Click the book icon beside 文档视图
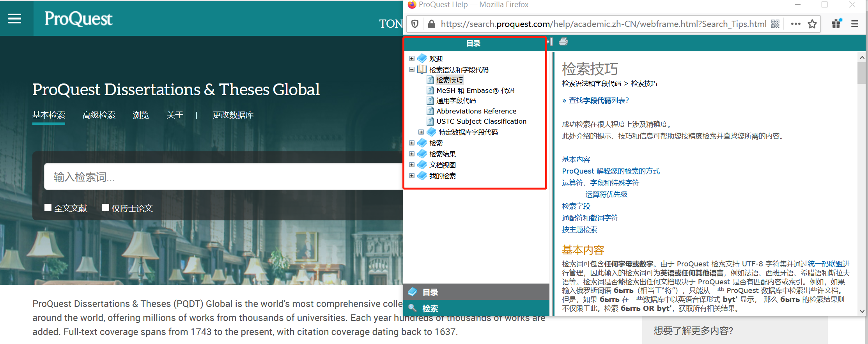The width and height of the screenshot is (868, 344). (x=422, y=165)
